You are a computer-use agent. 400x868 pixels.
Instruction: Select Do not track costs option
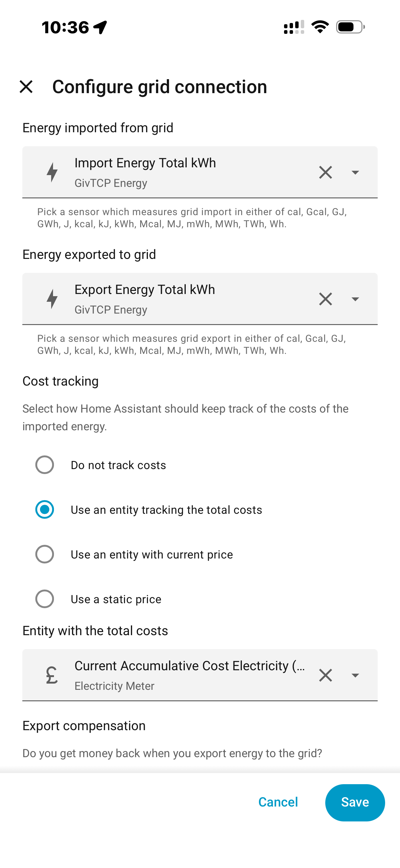(x=45, y=465)
